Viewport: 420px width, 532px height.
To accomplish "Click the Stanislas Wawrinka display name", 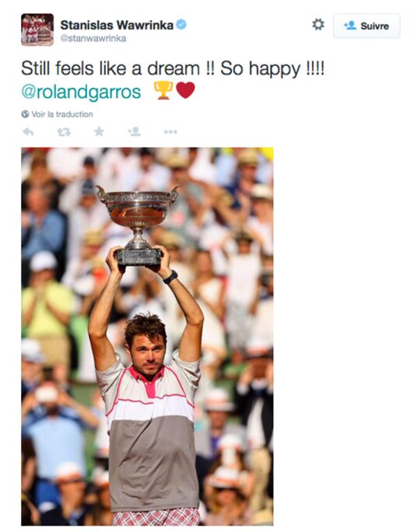I will [117, 25].
